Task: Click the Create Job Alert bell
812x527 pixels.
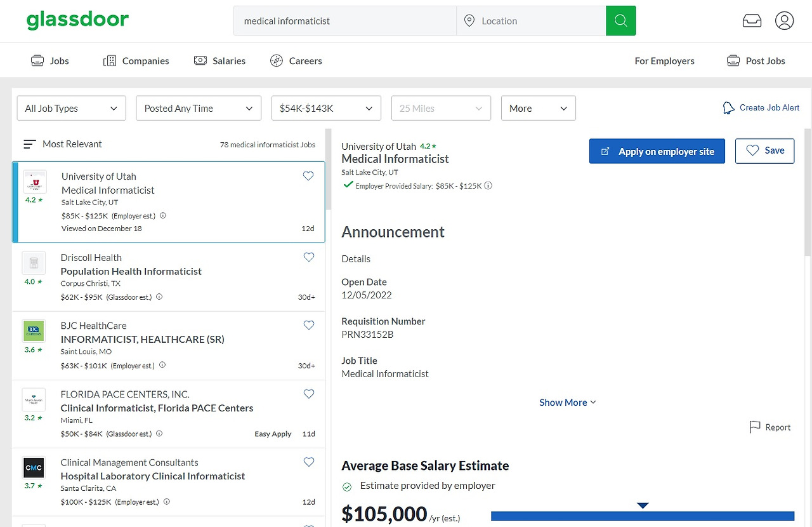Action: click(729, 108)
